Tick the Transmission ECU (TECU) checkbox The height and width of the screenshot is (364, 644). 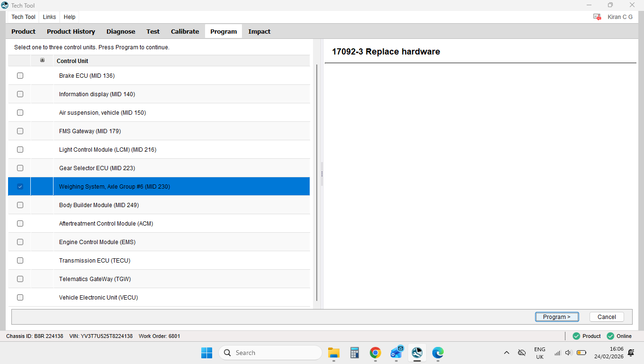coord(20,260)
